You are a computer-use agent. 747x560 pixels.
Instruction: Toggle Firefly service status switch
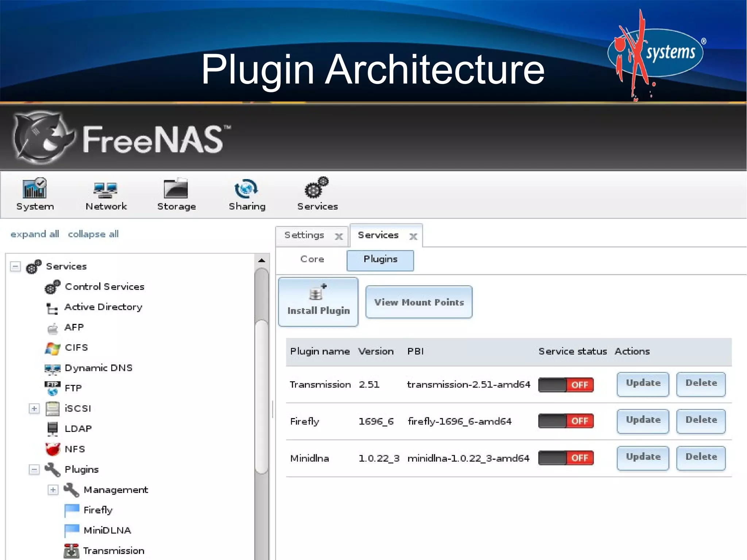[566, 421]
